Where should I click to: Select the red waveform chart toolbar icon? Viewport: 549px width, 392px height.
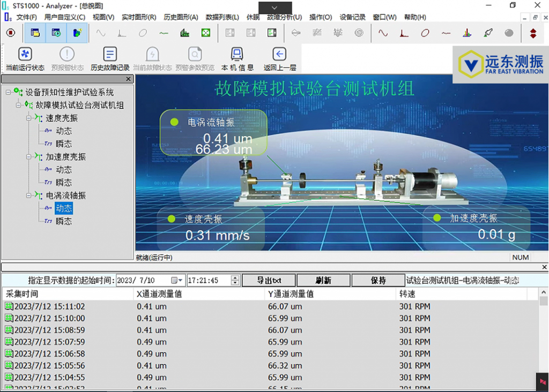(x=383, y=33)
